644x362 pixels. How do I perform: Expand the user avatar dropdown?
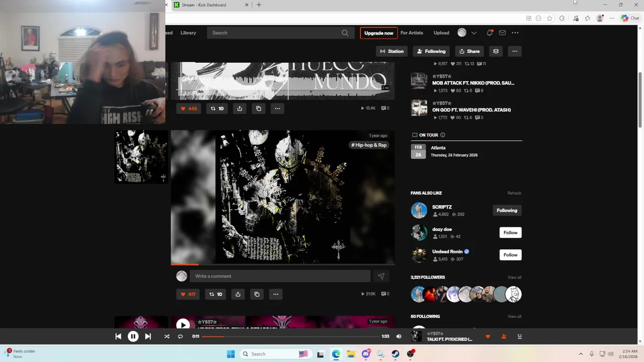pyautogui.click(x=473, y=33)
